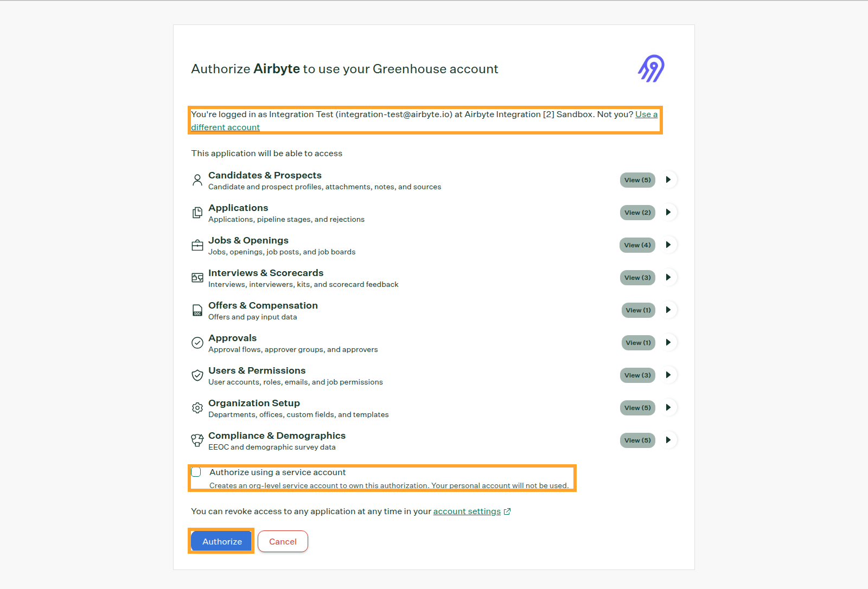Click the Applications heading
Image resolution: width=868 pixels, height=589 pixels.
coord(238,208)
